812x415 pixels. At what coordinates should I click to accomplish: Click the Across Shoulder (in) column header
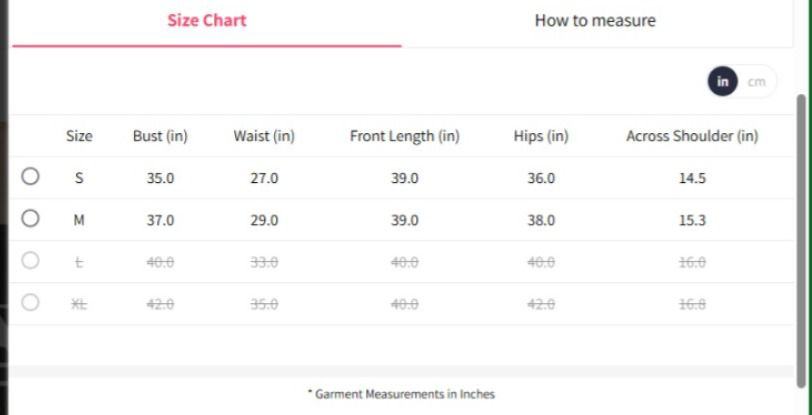tap(692, 136)
